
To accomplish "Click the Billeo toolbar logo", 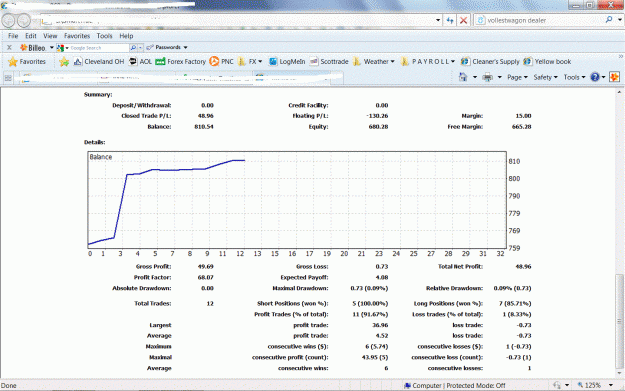I will point(33,48).
